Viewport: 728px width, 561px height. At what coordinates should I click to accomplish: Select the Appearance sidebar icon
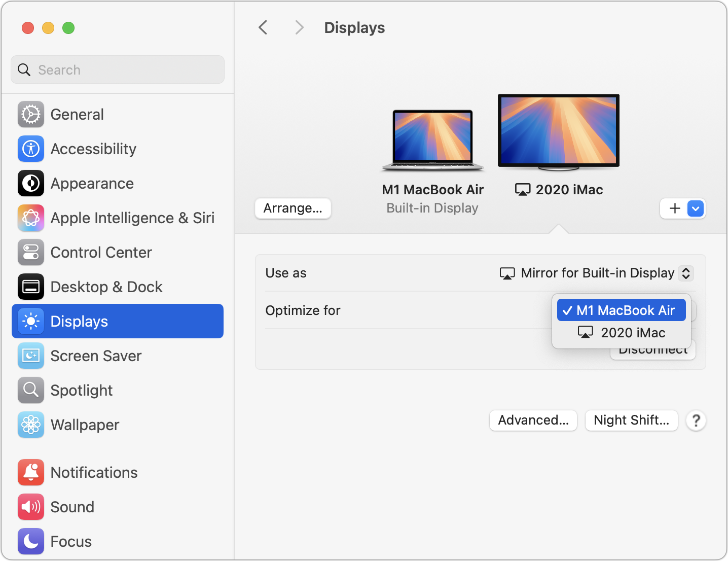31,183
